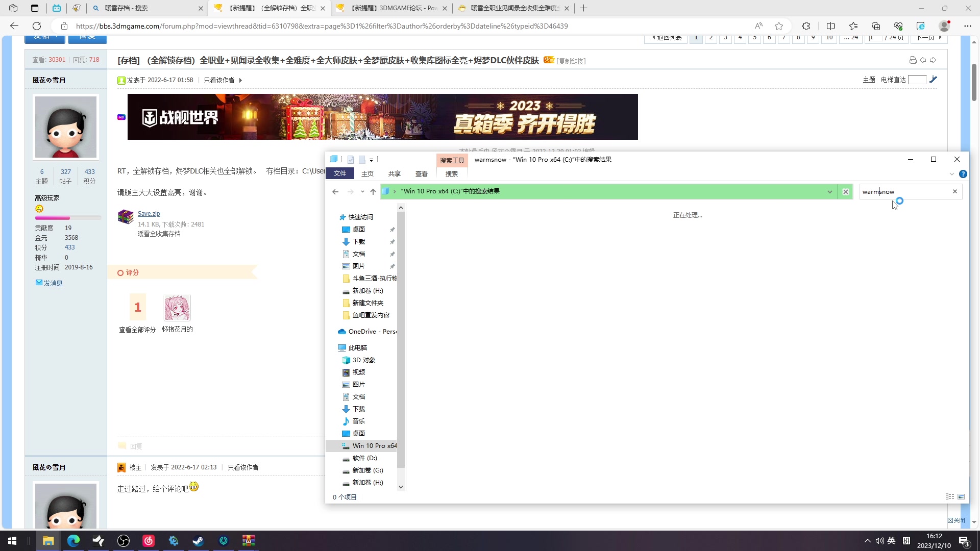Toggle split screen in Edge toolbar
The image size is (980, 551).
pos(831,26)
